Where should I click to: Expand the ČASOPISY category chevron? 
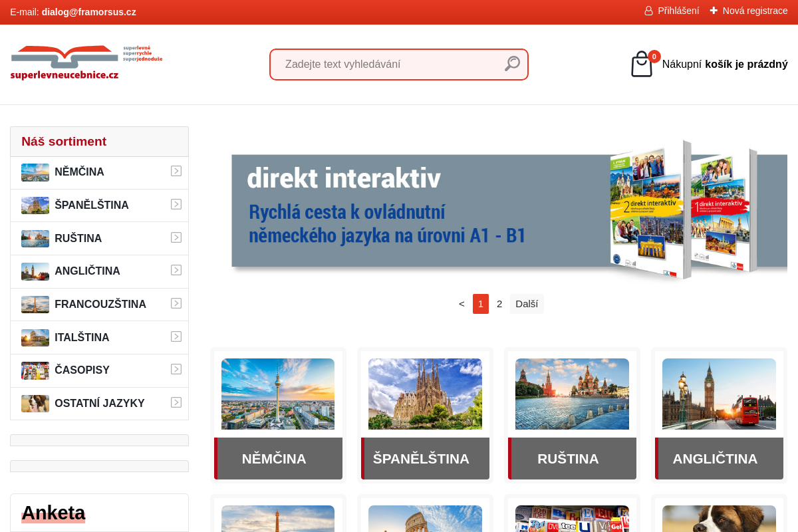176,369
